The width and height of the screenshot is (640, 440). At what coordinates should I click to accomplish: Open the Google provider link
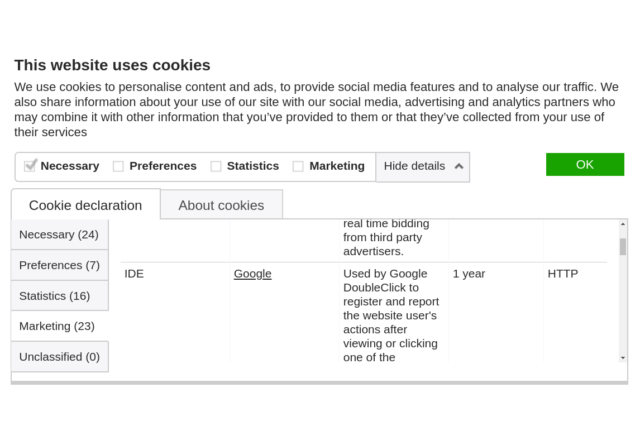pyautogui.click(x=252, y=274)
